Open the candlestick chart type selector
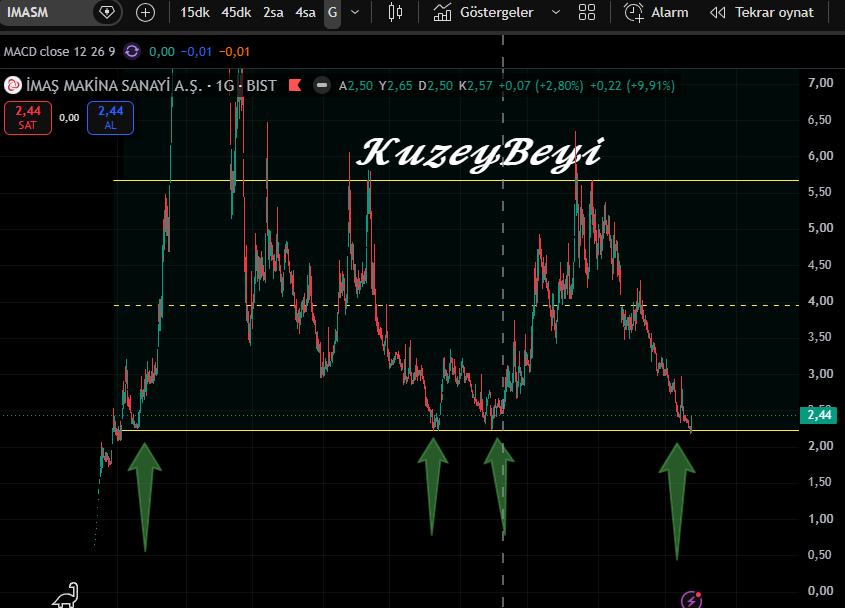This screenshot has width=845, height=608. click(395, 12)
